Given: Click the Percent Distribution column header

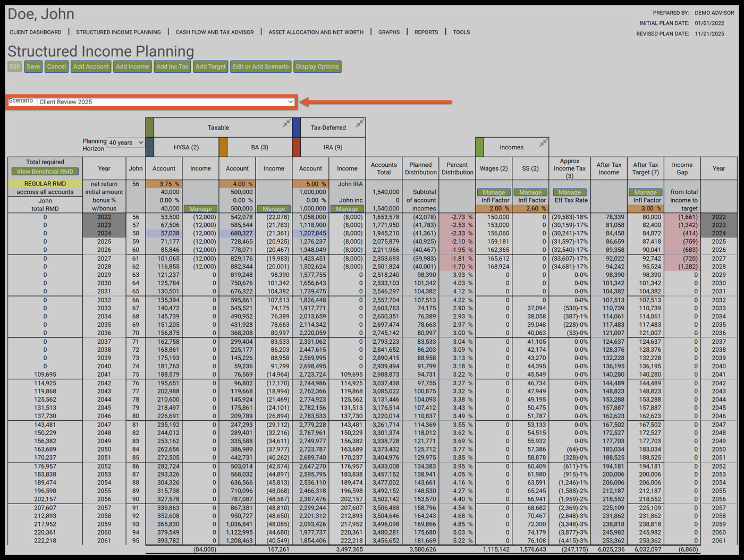Looking at the screenshot, I should pyautogui.click(x=457, y=168).
